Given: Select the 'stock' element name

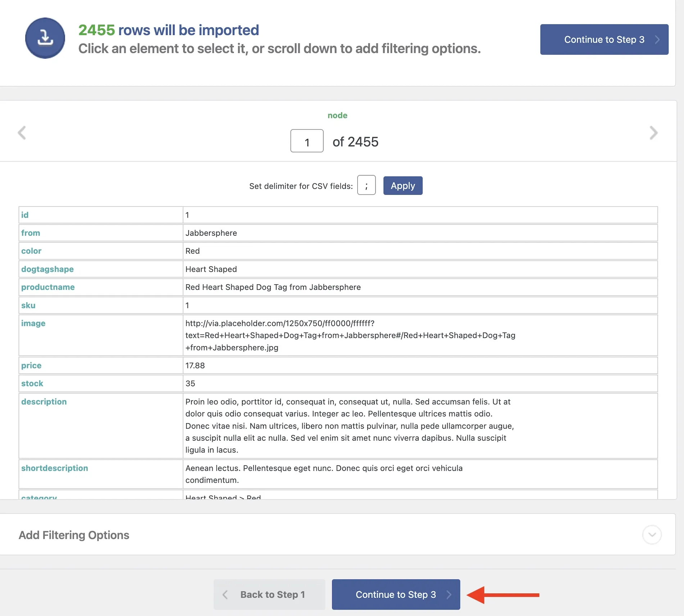Looking at the screenshot, I should pos(32,383).
